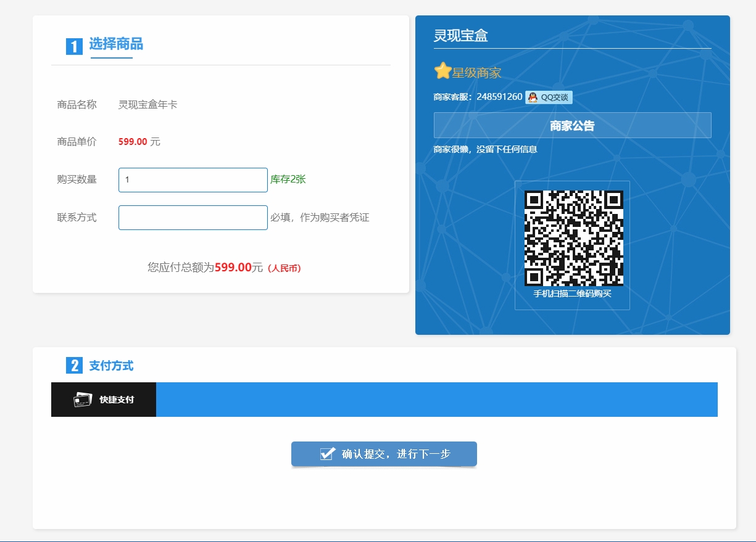This screenshot has height=542, width=756.
Task: Click the 选择商品 section heading
Action: pos(116,44)
